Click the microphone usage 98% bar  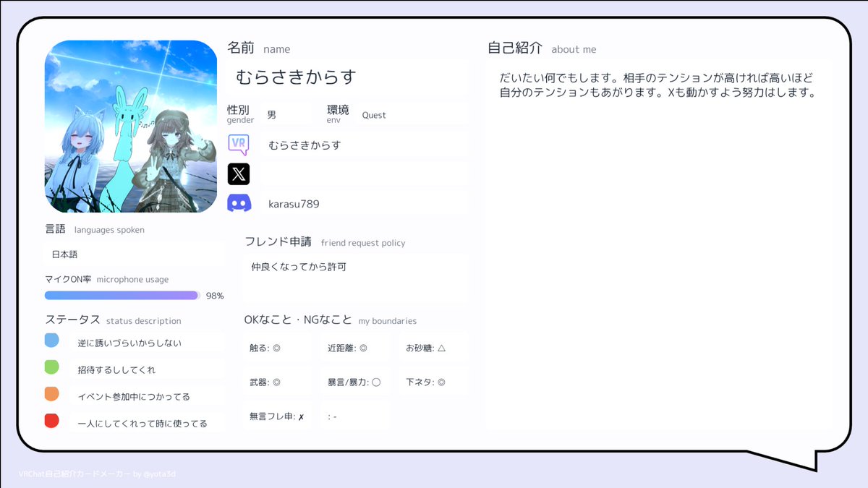pos(122,296)
